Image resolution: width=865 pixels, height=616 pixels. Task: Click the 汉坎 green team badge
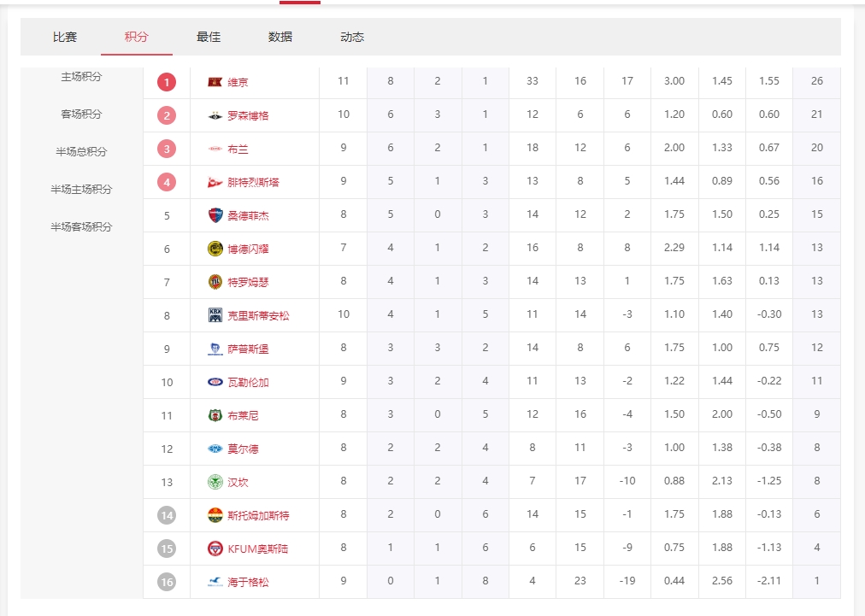click(215, 482)
